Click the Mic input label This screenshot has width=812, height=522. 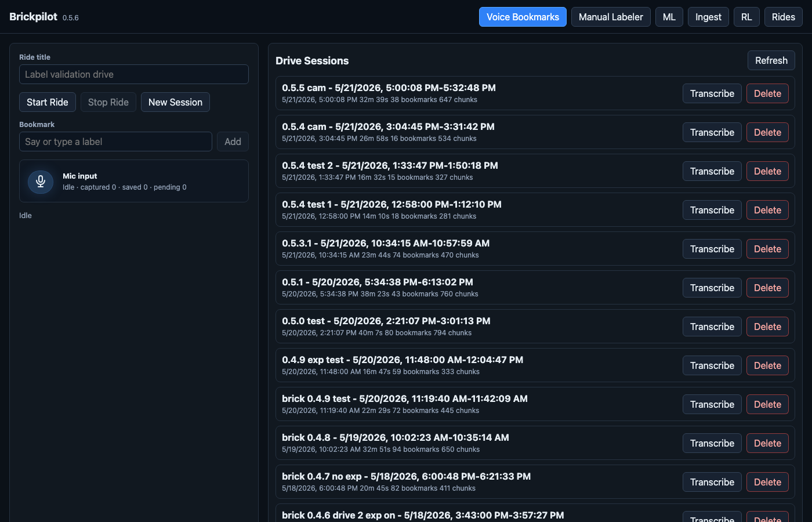pos(80,176)
